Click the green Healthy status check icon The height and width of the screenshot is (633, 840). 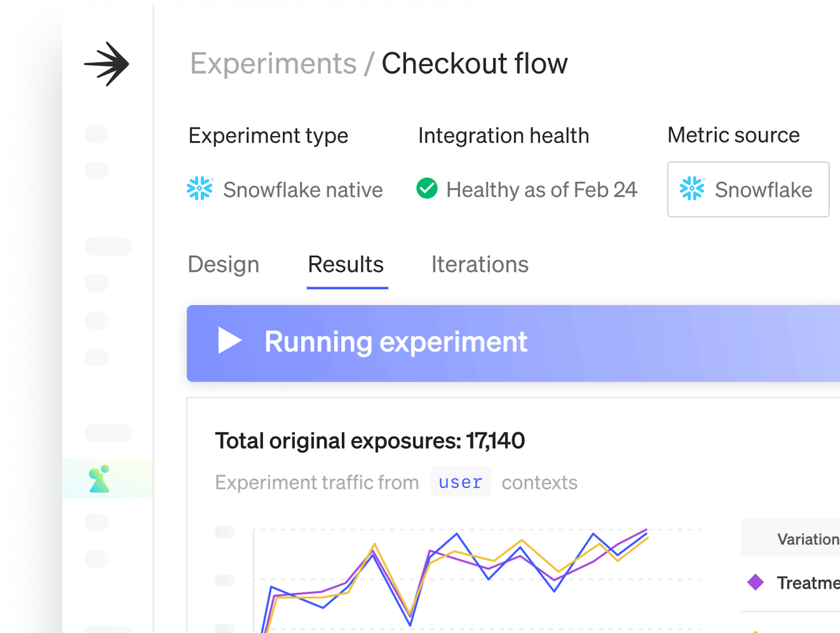[x=428, y=188]
